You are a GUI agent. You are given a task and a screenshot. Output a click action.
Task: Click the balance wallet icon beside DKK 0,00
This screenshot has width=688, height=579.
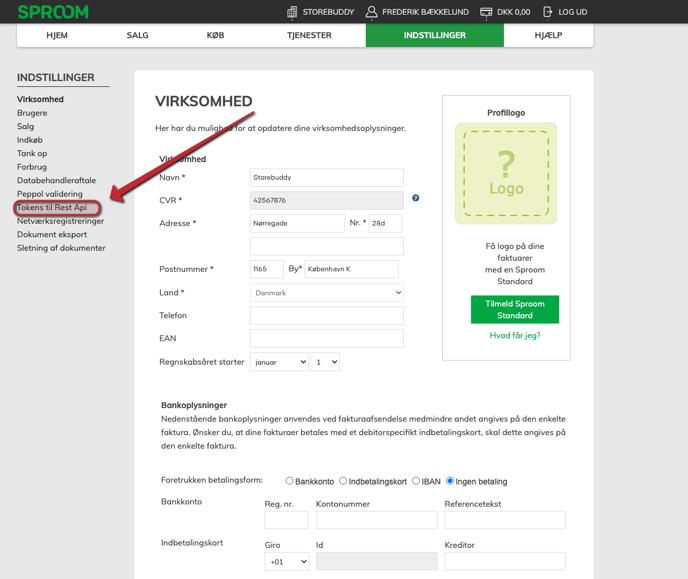486,12
